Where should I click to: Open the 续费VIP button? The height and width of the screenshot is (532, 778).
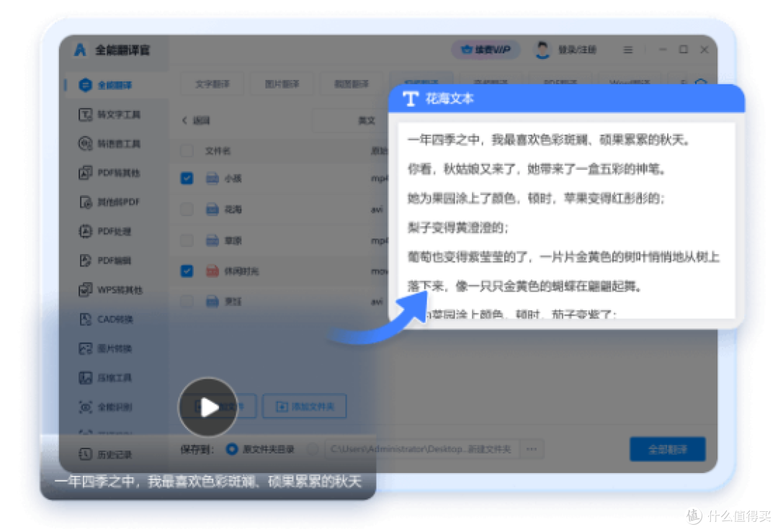point(486,50)
